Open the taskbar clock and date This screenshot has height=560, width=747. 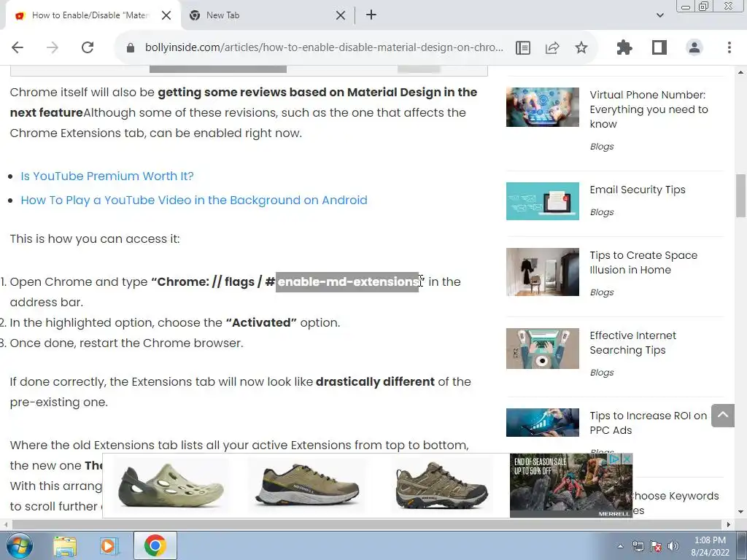click(710, 546)
